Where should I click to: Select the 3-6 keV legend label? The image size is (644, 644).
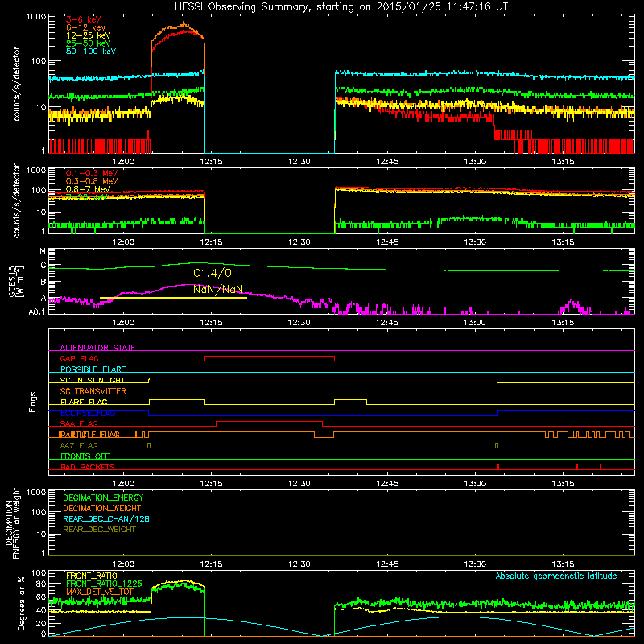(84, 19)
